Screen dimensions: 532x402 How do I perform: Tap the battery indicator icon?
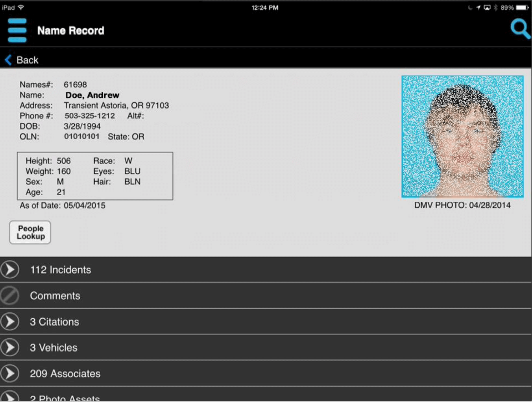point(522,8)
